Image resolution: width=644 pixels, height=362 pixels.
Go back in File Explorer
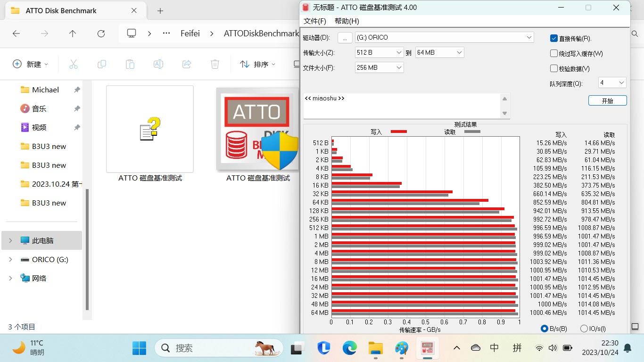(16, 33)
